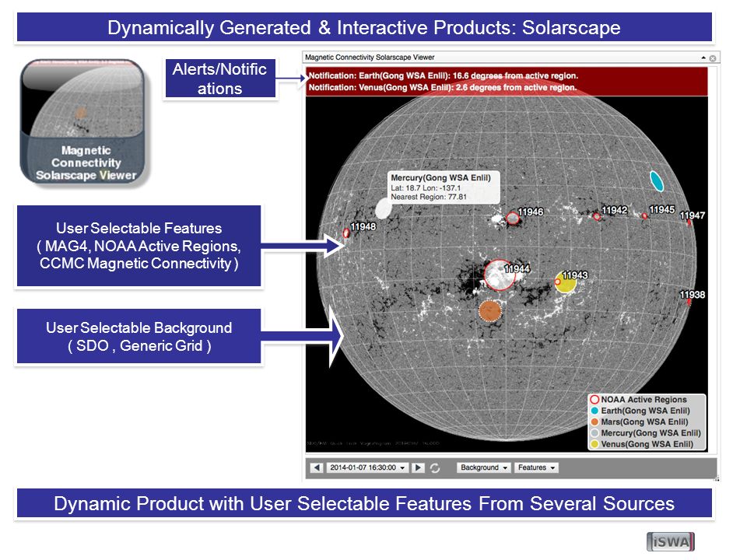Select active region marker 11942
Viewport: 747px width, 560px height.
click(x=597, y=217)
